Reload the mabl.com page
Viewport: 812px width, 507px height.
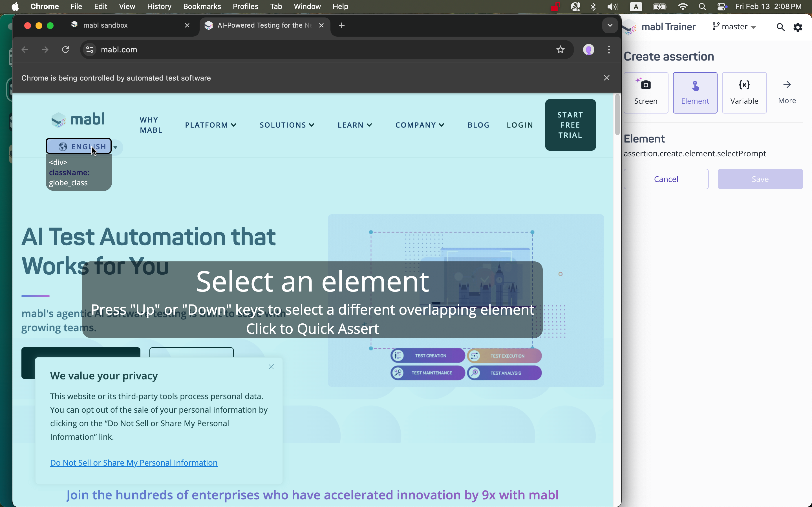coord(66,50)
